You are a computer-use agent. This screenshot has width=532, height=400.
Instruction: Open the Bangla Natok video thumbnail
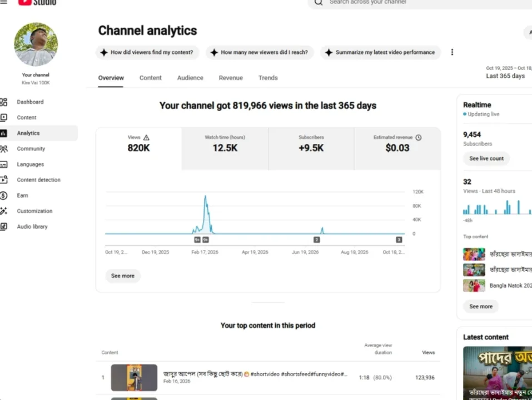click(474, 286)
